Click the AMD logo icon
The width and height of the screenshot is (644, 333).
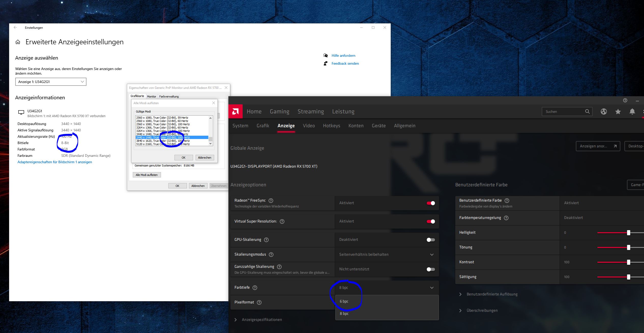pyautogui.click(x=235, y=111)
